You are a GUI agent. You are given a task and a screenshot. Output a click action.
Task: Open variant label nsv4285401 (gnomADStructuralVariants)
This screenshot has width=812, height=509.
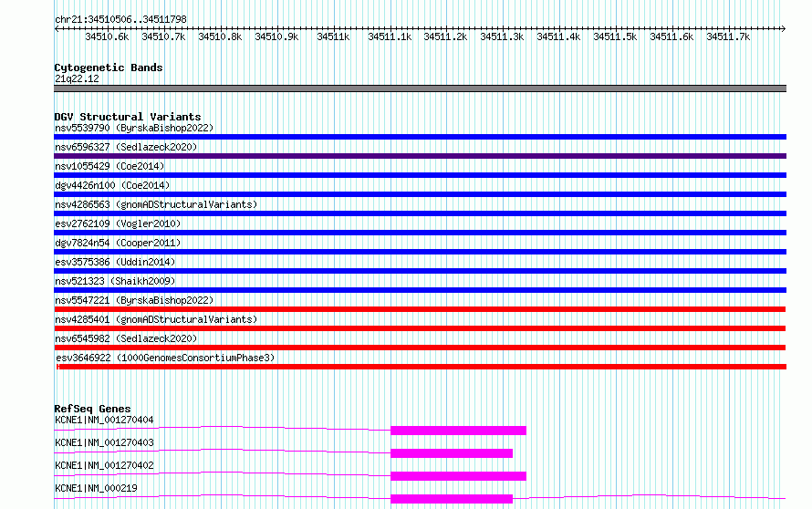pyautogui.click(x=156, y=319)
